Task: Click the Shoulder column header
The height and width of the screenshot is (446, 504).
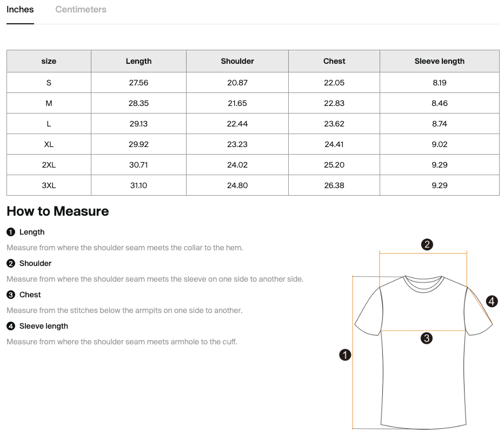Action: click(237, 61)
